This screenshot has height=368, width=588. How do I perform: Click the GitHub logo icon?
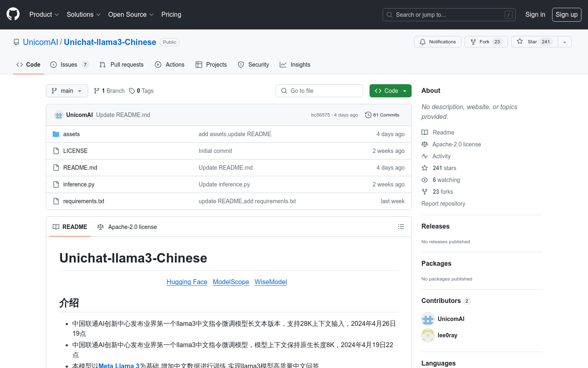13,14
